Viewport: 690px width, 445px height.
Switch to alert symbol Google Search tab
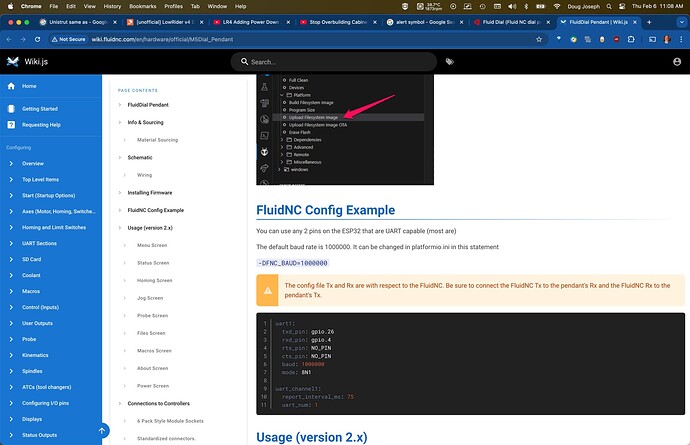(x=425, y=22)
